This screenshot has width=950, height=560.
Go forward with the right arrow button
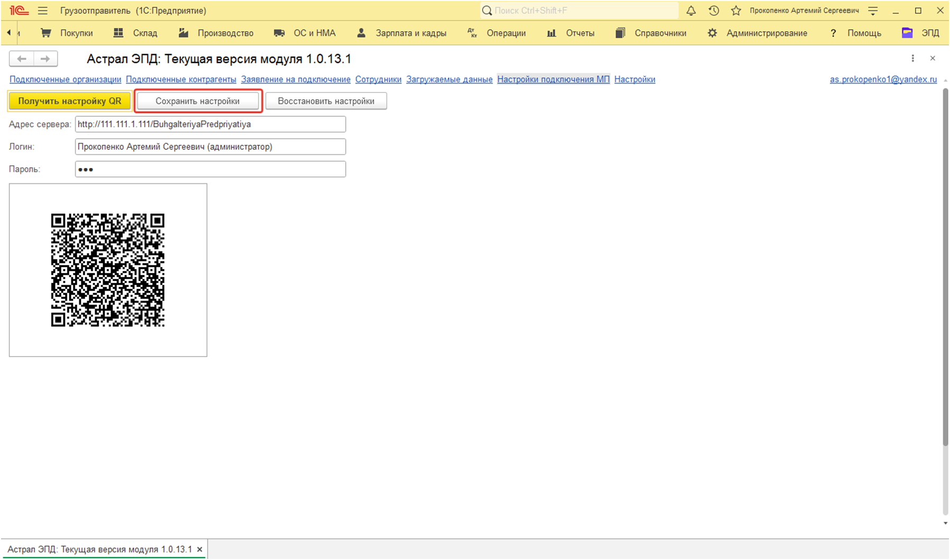coord(45,59)
